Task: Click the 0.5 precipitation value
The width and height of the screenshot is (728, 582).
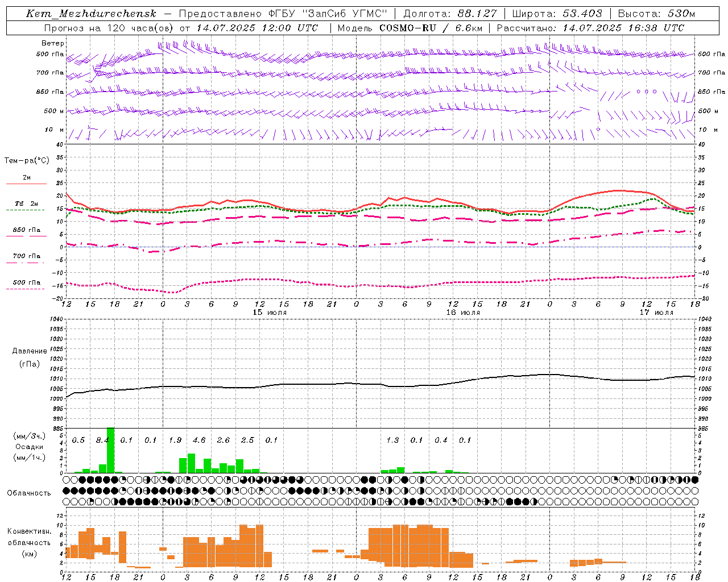Action: (x=78, y=440)
